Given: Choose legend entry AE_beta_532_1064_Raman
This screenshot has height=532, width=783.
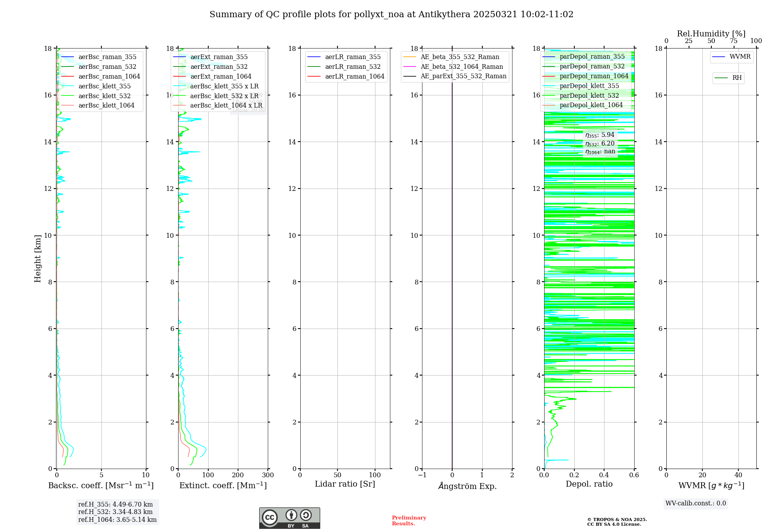Looking at the screenshot, I should pos(453,67).
